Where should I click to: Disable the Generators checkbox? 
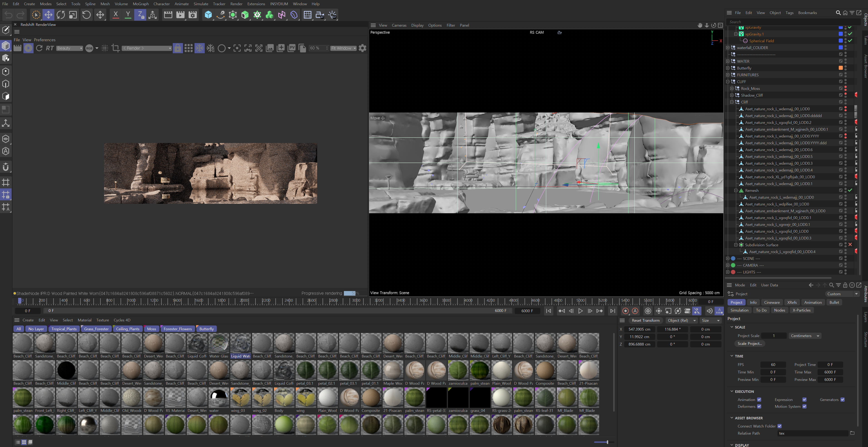coord(842,399)
